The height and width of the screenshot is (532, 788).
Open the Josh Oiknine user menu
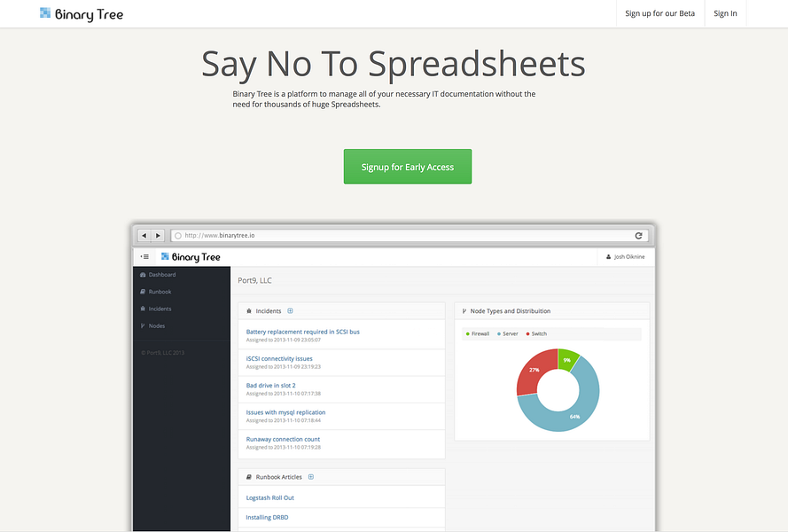click(x=626, y=257)
